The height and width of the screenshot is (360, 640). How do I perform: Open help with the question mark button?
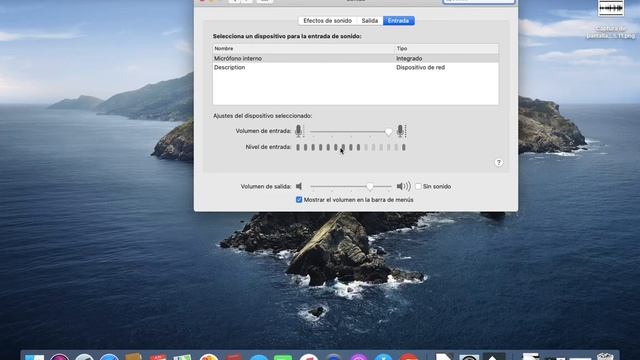pos(498,162)
